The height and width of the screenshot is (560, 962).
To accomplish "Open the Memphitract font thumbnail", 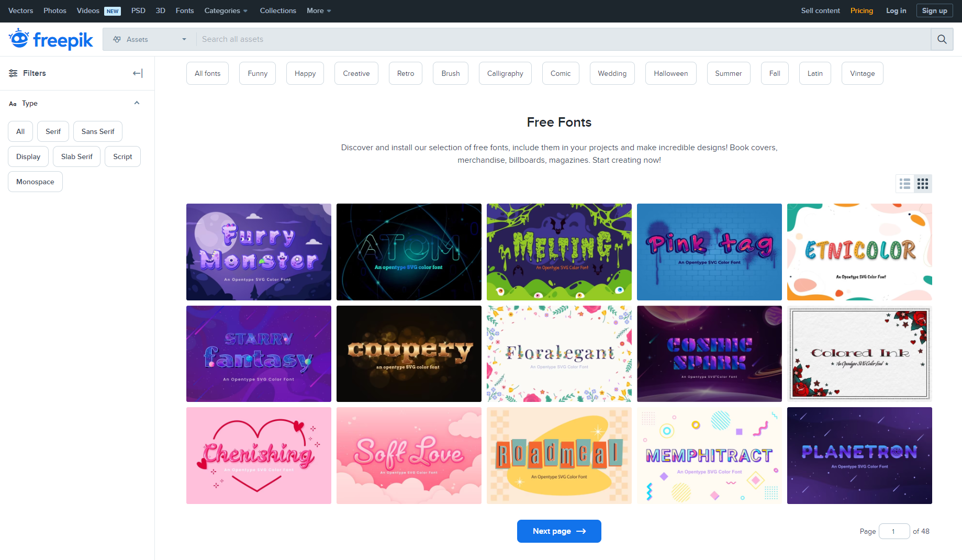I will tap(709, 455).
